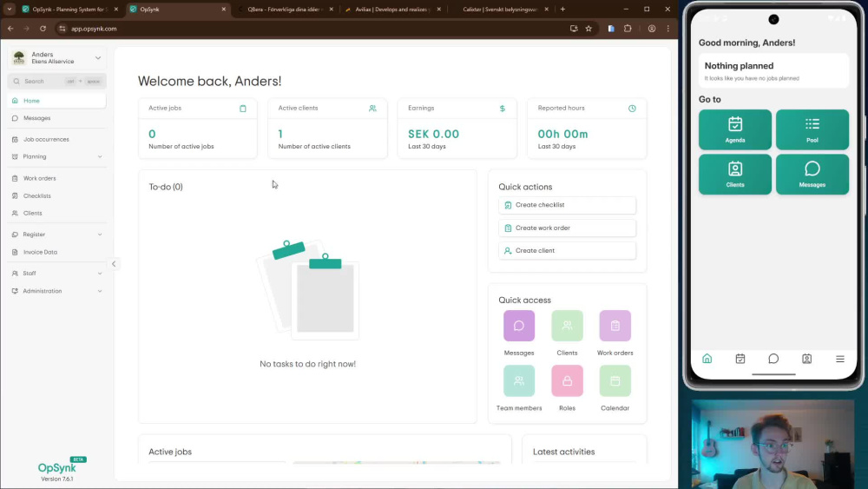
Task: Click the SEK 0.00 earnings value
Action: click(x=433, y=134)
